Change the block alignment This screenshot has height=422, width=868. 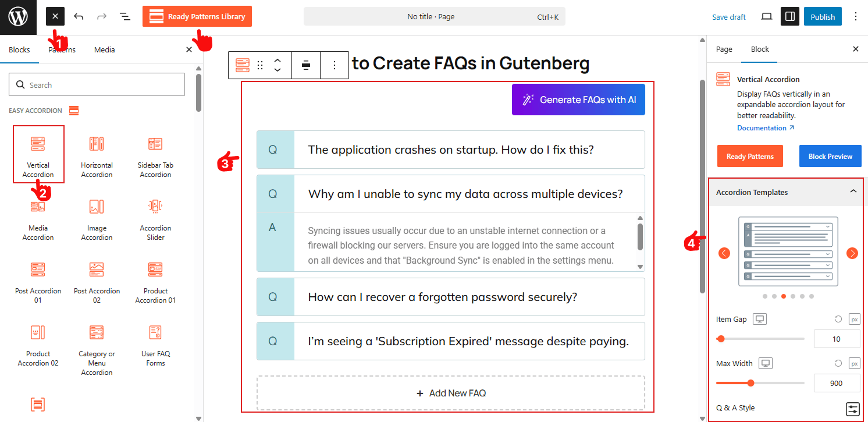(x=306, y=65)
